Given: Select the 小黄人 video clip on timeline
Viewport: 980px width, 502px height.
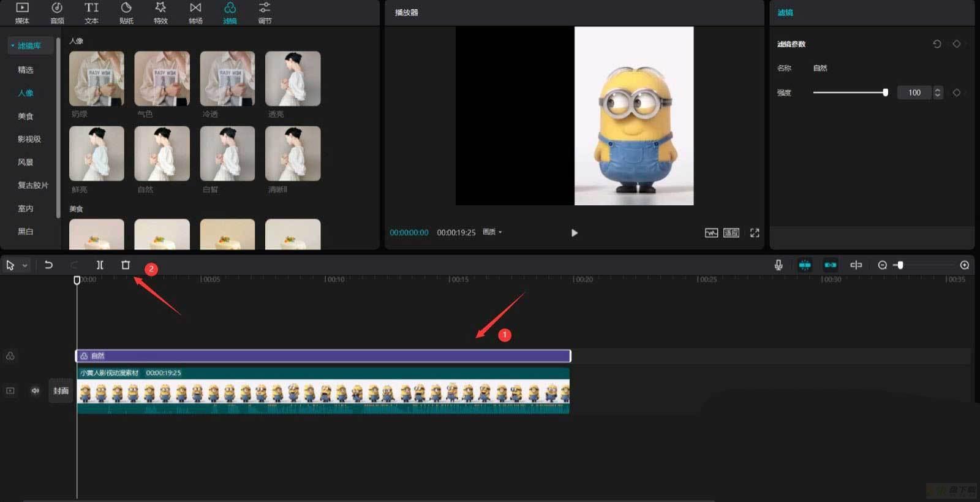Looking at the screenshot, I should (323, 391).
